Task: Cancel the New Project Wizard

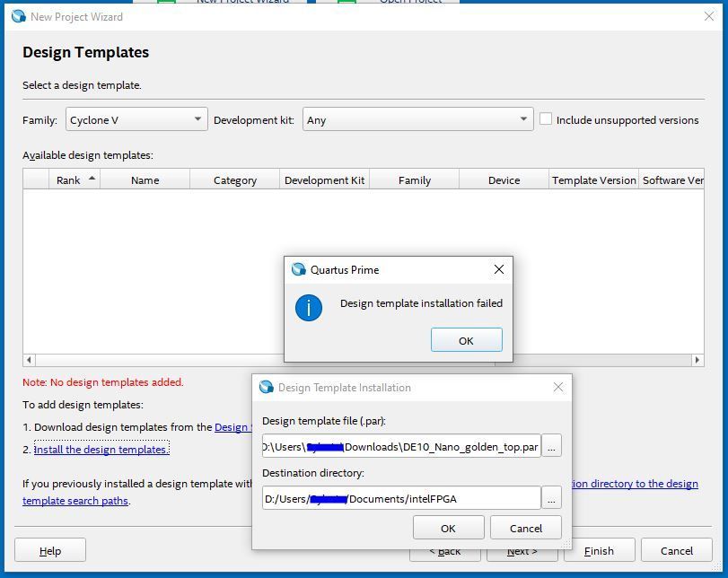Action: click(677, 550)
